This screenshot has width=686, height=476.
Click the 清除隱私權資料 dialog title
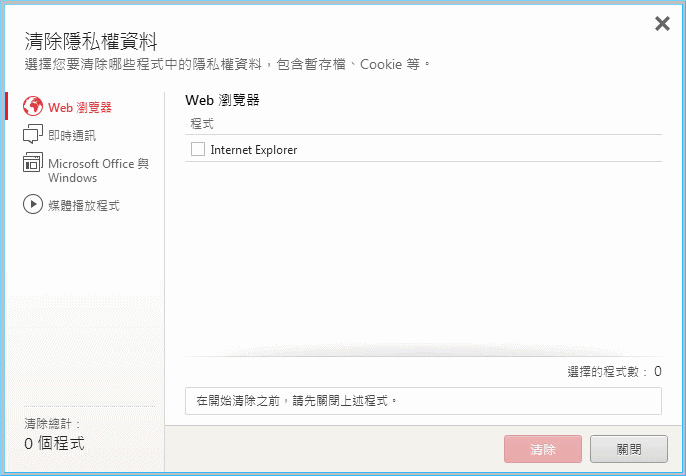pos(91,41)
